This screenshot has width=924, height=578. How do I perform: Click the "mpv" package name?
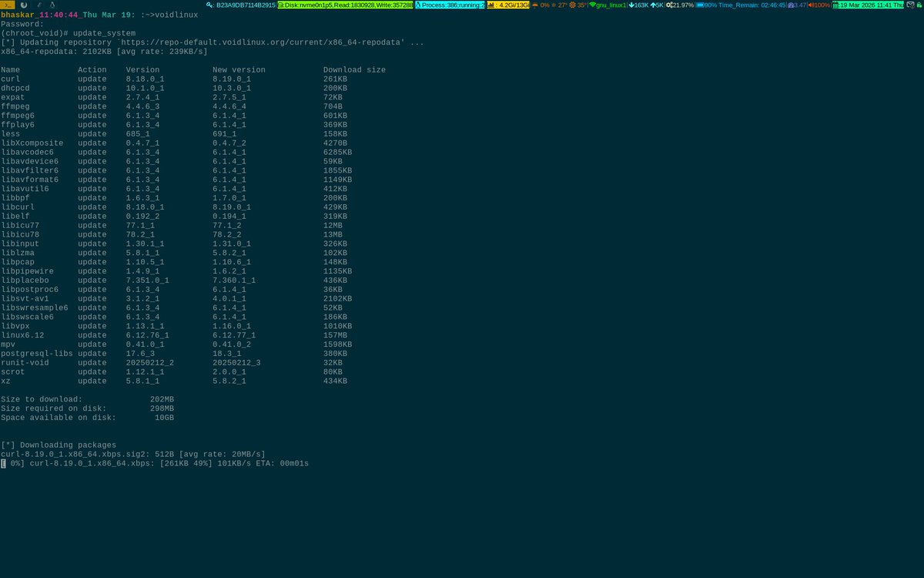[x=8, y=347]
